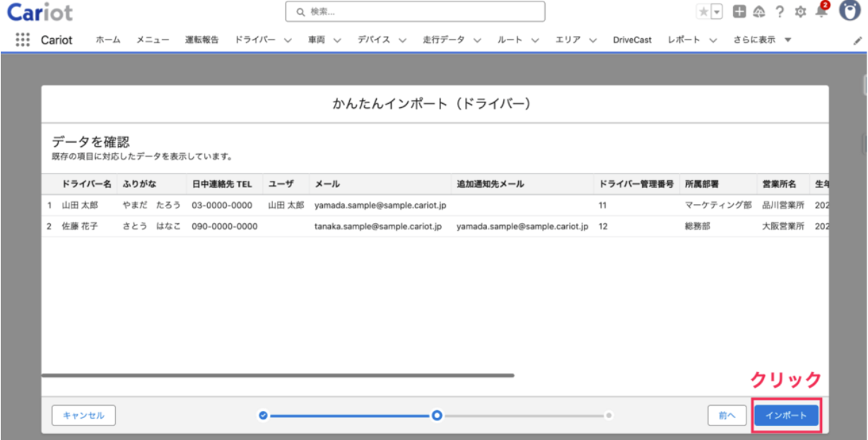Click the マーケティング部 cell

point(718,206)
